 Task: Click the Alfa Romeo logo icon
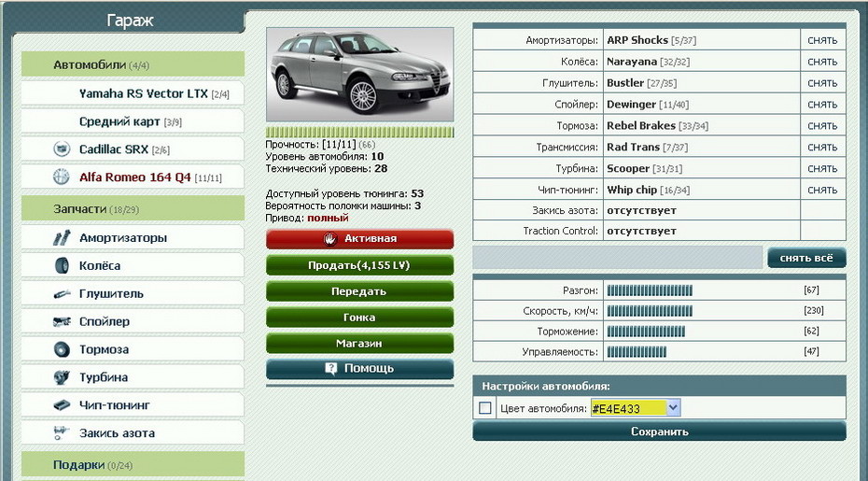click(x=62, y=177)
